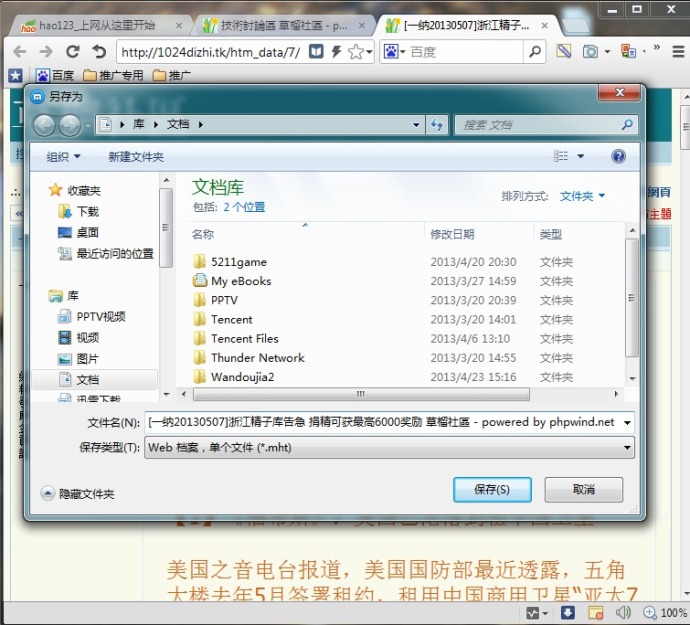Image resolution: width=690 pixels, height=625 pixels.
Task: Sort by the 名称 column header
Action: click(x=203, y=234)
